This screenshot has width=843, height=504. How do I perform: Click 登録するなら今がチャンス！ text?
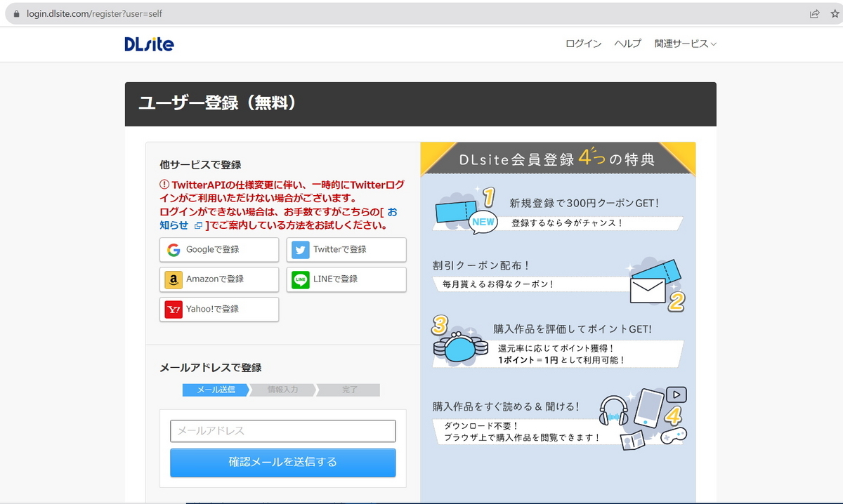pos(567,223)
